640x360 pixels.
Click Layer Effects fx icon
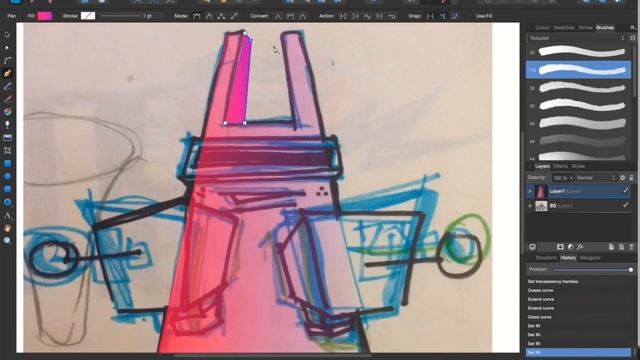point(580,247)
